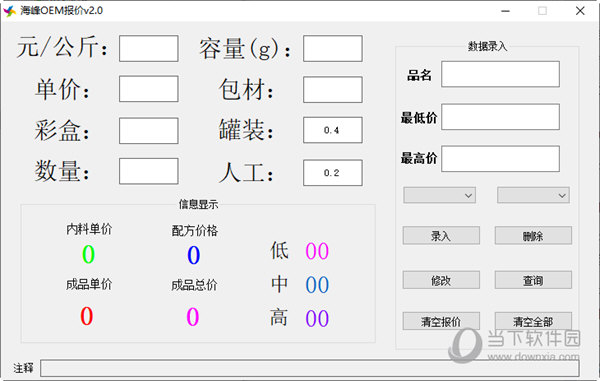Focus the 最低价 text box
600x381 pixels.
(x=500, y=117)
